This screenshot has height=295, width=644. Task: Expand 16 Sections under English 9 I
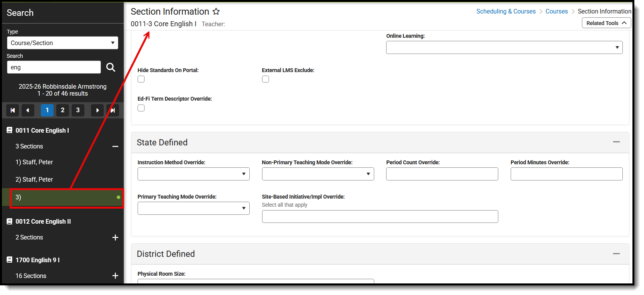115,276
